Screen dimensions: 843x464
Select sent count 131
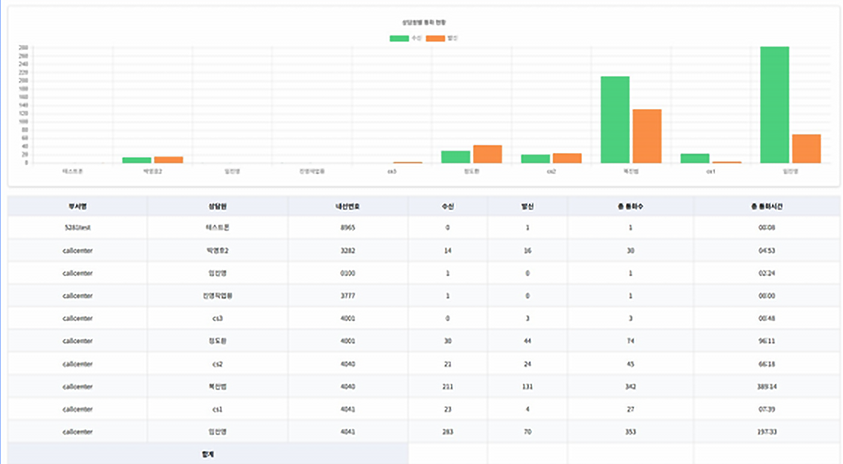527,387
